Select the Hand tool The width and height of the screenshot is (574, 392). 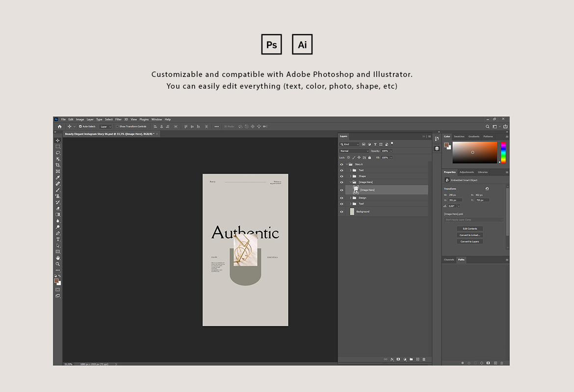click(x=58, y=258)
